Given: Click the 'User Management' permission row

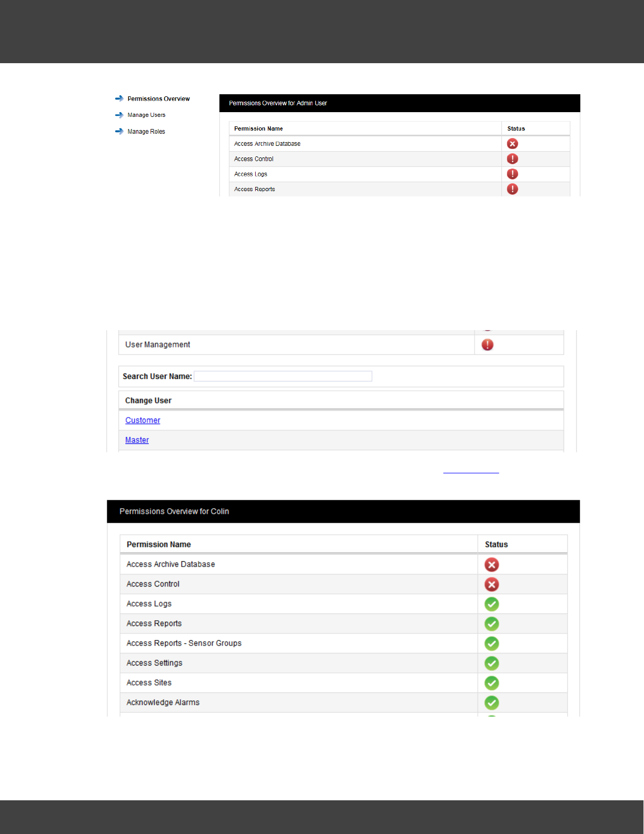Looking at the screenshot, I should (341, 345).
